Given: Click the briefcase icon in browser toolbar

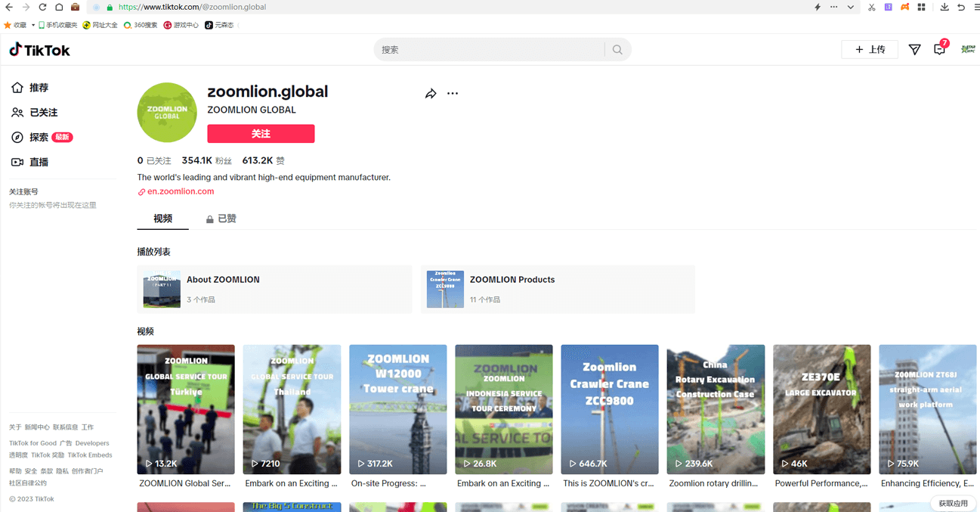Looking at the screenshot, I should point(75,7).
